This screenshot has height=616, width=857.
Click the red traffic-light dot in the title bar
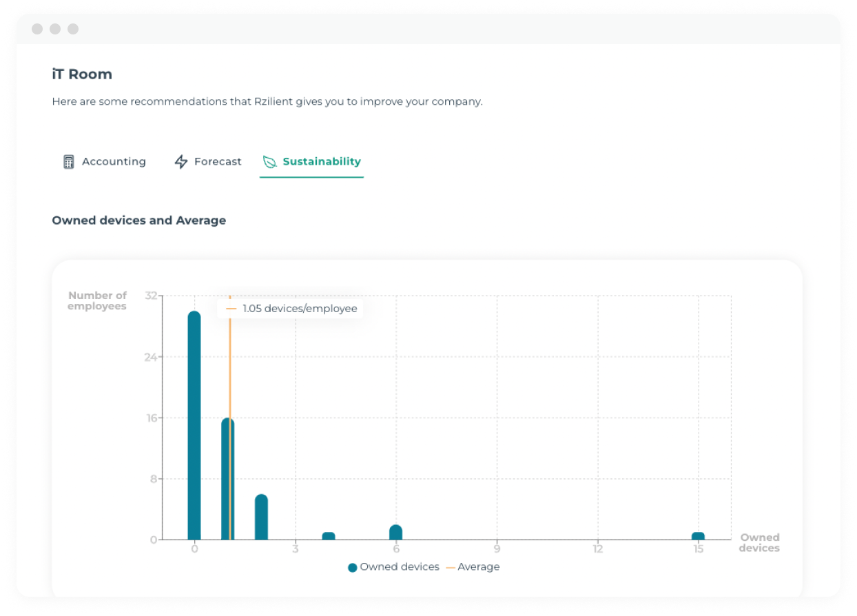[x=37, y=29]
